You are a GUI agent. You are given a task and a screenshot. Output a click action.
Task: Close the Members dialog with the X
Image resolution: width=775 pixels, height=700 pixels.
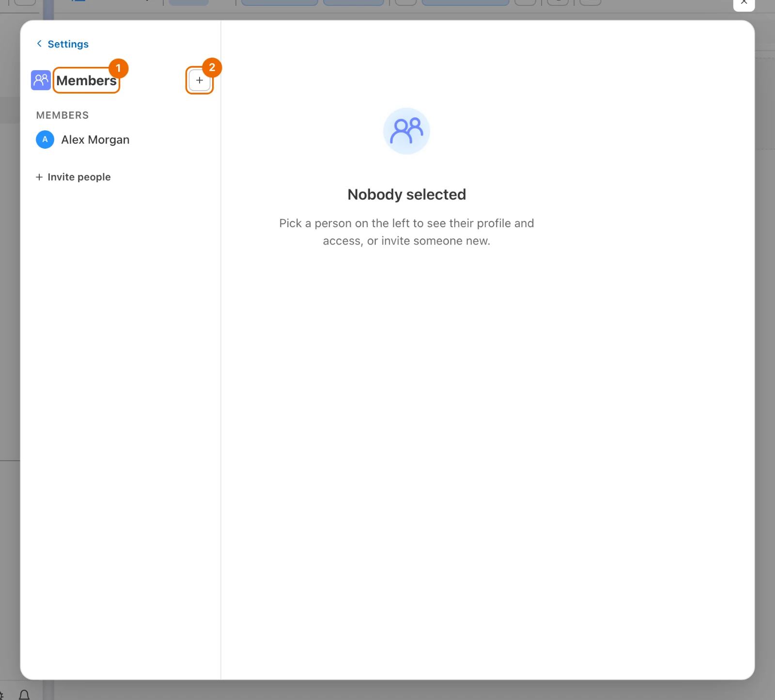pos(744,2)
